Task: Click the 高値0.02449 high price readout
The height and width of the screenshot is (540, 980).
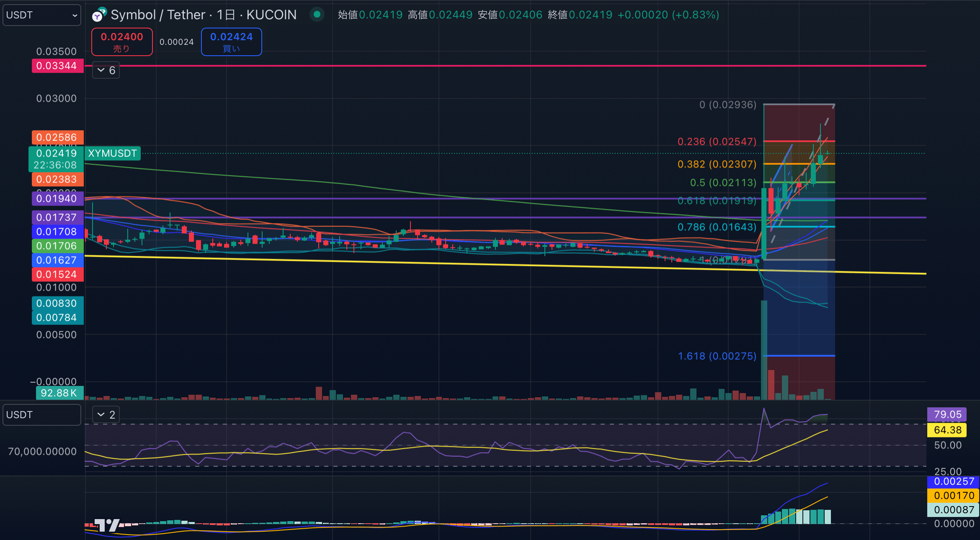Action: (440, 15)
